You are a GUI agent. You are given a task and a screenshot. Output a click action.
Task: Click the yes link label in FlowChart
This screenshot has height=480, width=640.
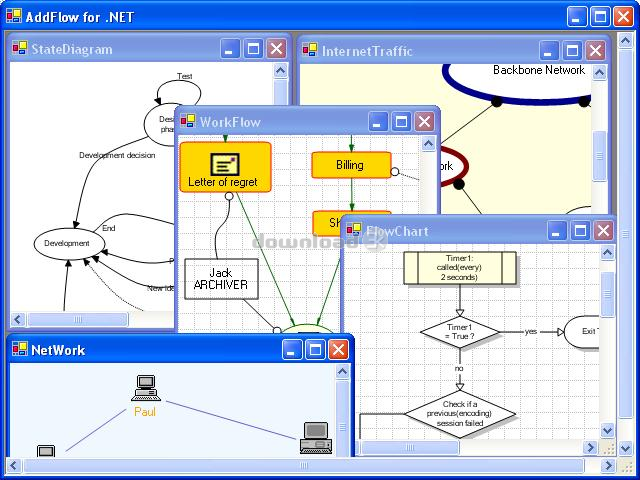(531, 331)
